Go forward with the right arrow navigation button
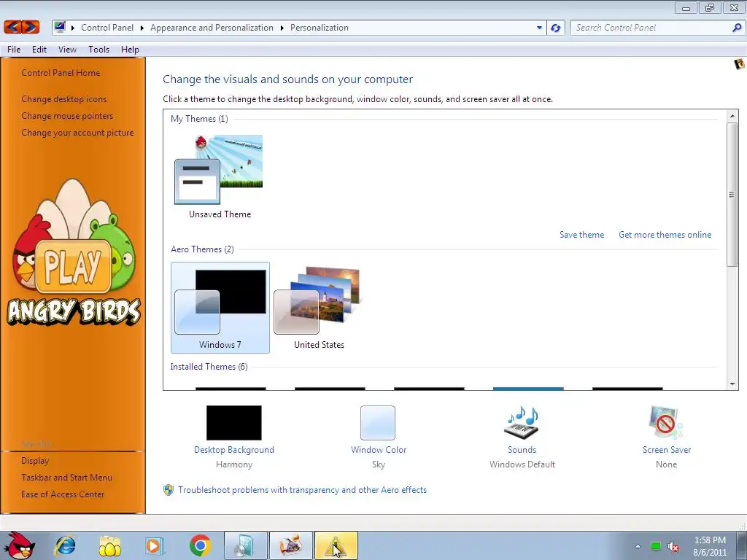 coord(31,27)
